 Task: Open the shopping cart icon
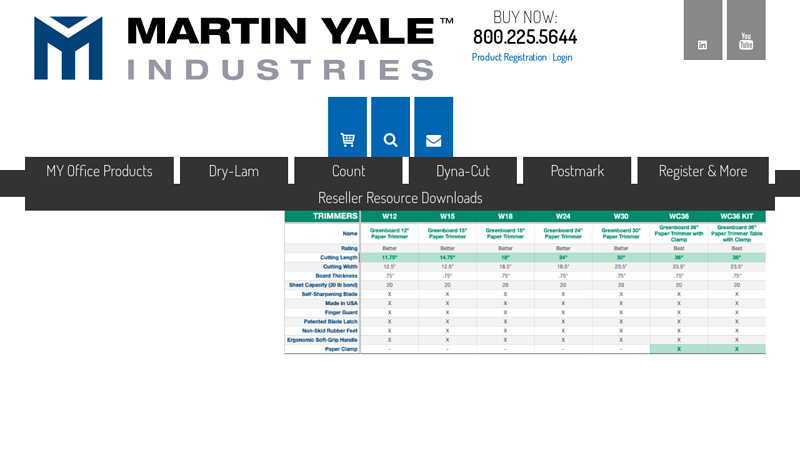click(347, 127)
